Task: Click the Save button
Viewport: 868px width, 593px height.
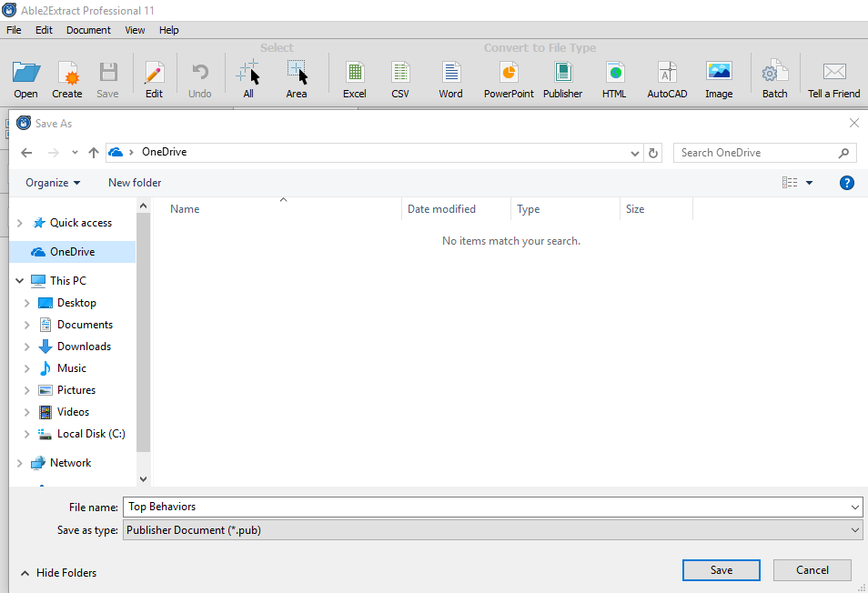Action: [721, 570]
